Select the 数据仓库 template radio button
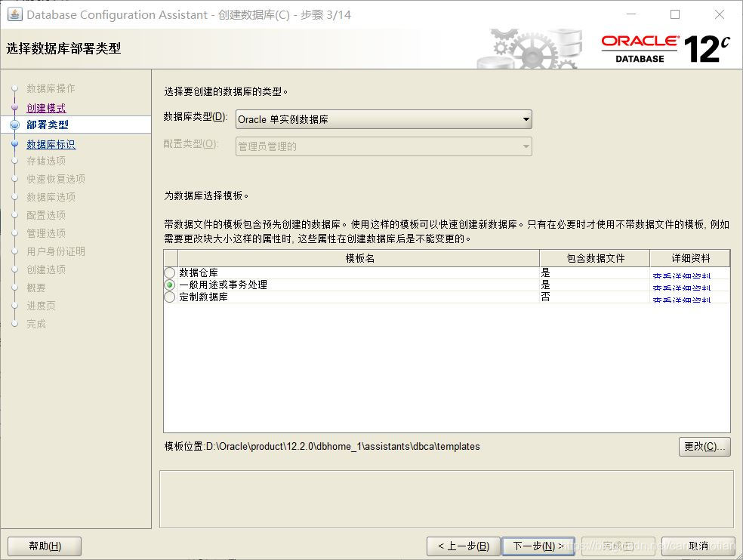Image resolution: width=743 pixels, height=560 pixels. pos(170,273)
